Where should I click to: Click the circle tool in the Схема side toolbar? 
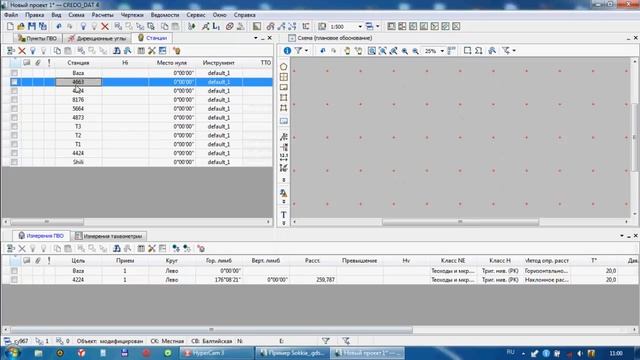click(x=283, y=67)
